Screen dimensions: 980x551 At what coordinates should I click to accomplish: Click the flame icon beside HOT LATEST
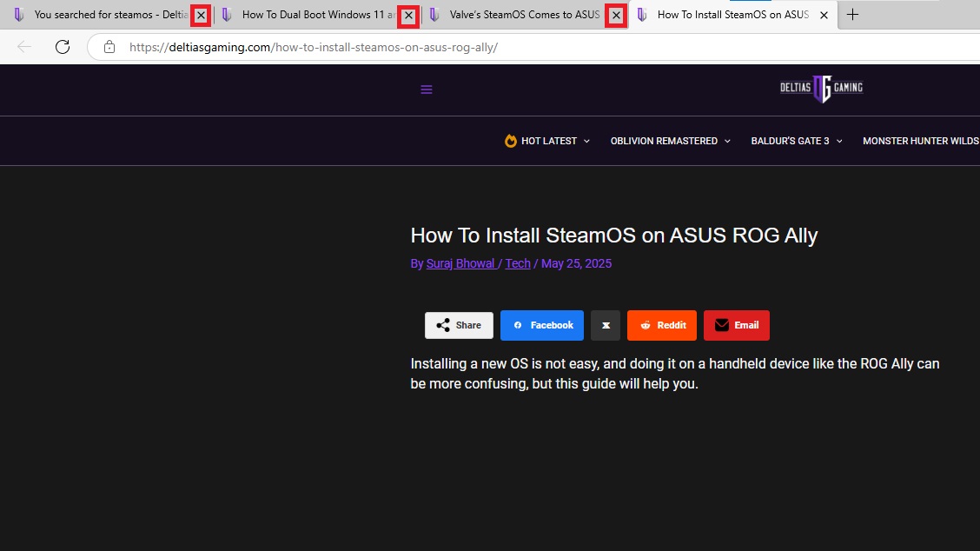pyautogui.click(x=511, y=141)
